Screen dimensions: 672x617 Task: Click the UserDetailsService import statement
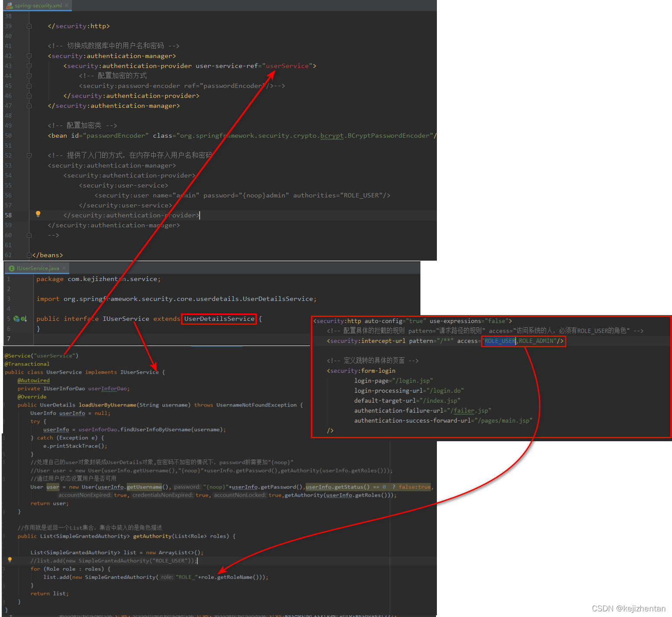pyautogui.click(x=176, y=299)
